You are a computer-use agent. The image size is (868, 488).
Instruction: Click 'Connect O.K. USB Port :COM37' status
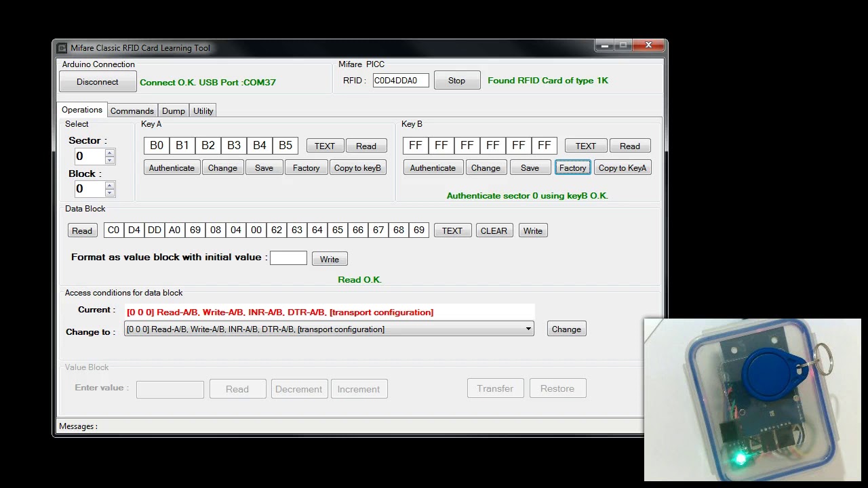click(x=208, y=83)
